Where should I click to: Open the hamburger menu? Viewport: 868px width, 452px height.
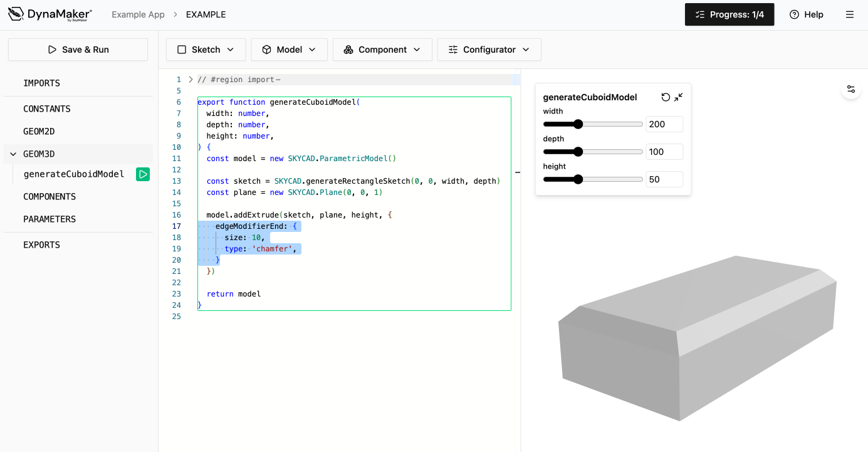pyautogui.click(x=850, y=14)
